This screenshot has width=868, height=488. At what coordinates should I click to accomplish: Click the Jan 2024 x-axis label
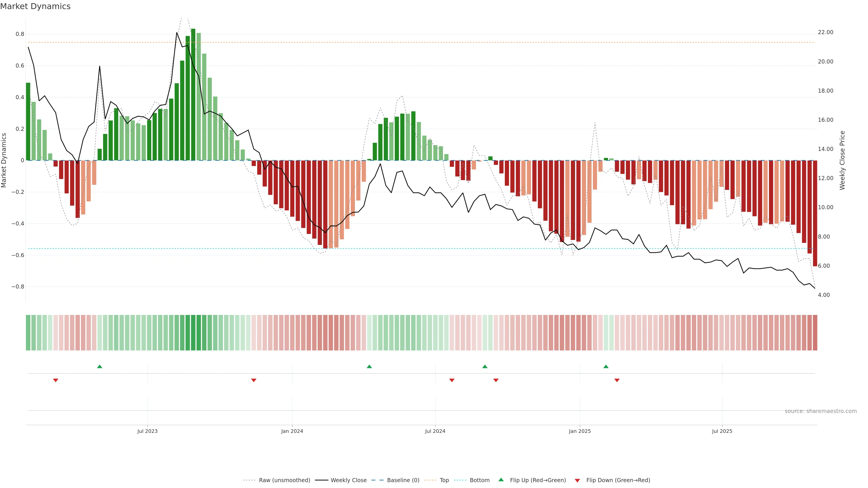pyautogui.click(x=292, y=431)
